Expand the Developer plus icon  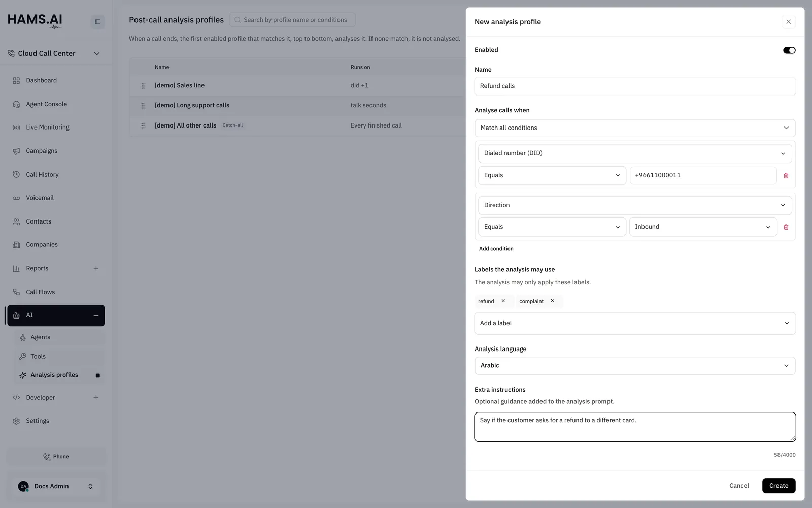click(x=96, y=398)
